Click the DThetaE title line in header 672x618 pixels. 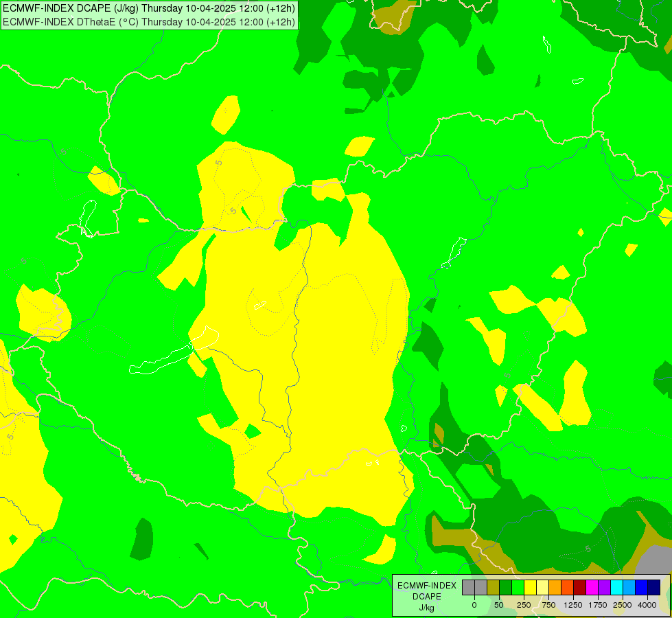pyautogui.click(x=149, y=22)
